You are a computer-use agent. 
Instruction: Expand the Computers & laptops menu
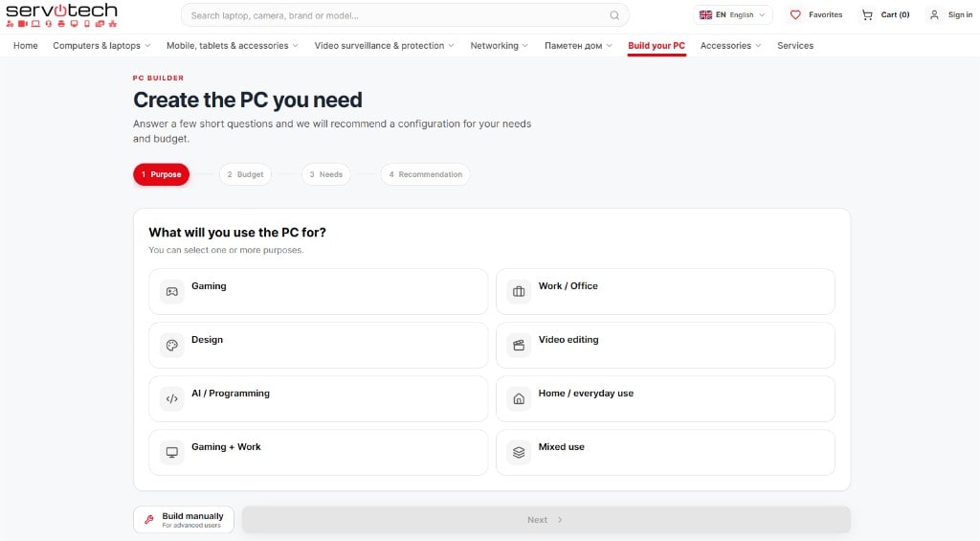point(101,46)
